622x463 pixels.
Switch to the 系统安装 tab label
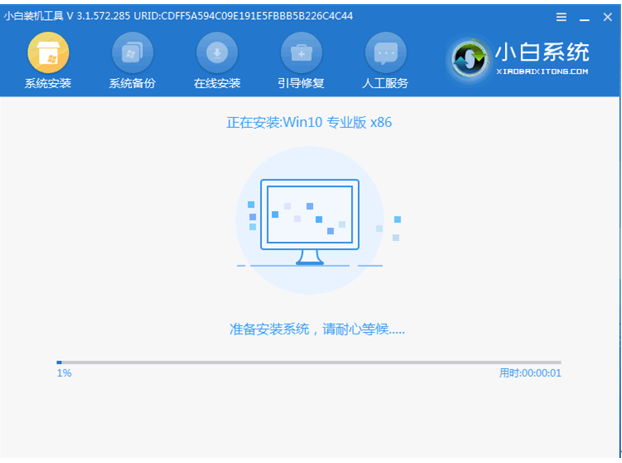click(x=47, y=83)
